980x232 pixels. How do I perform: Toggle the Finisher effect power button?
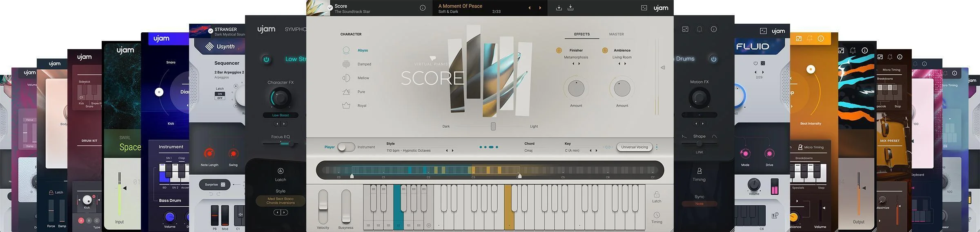(559, 50)
